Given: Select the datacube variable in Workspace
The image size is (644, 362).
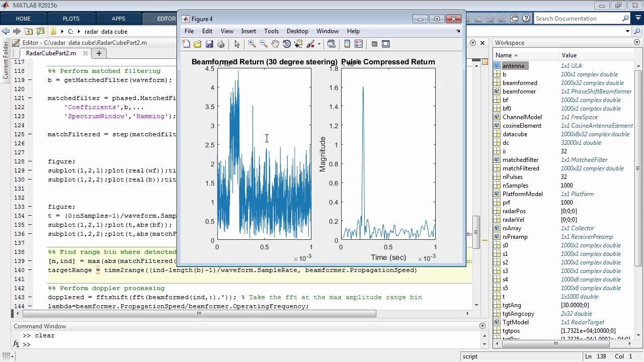Looking at the screenshot, I should click(x=515, y=134).
